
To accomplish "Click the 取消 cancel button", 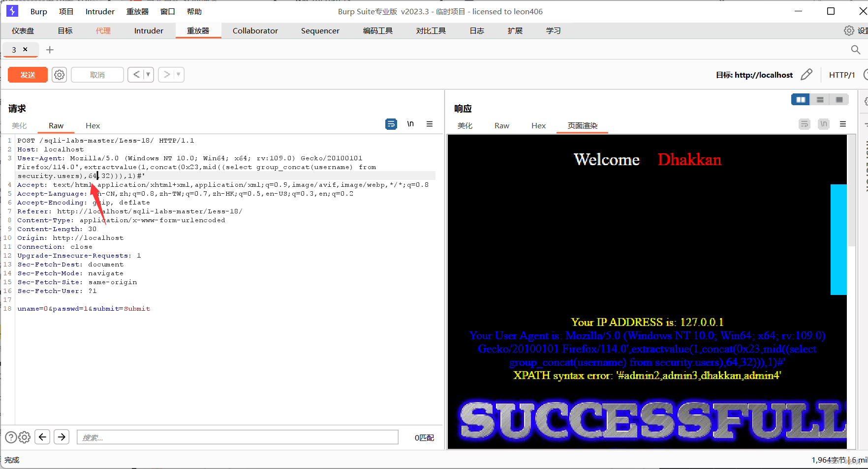I will (97, 75).
